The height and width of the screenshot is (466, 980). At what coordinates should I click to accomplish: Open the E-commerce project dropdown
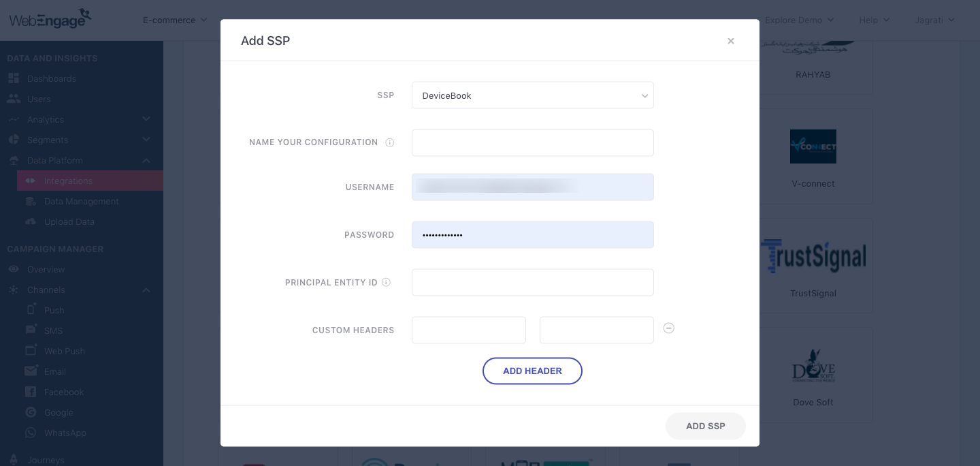175,20
